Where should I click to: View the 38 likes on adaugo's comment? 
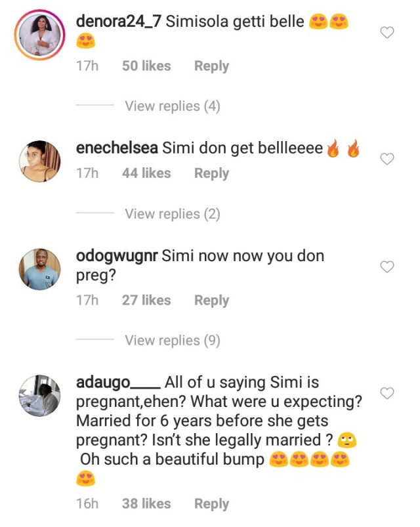point(146,503)
